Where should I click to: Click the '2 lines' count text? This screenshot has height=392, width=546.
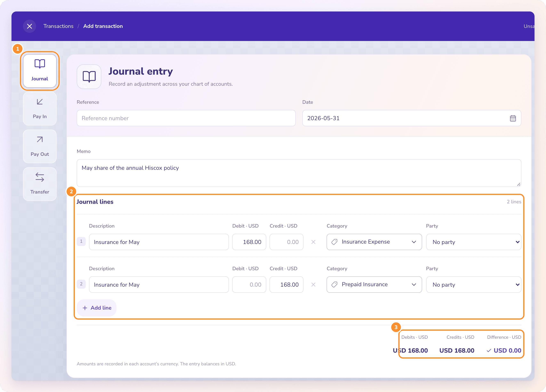tap(514, 202)
